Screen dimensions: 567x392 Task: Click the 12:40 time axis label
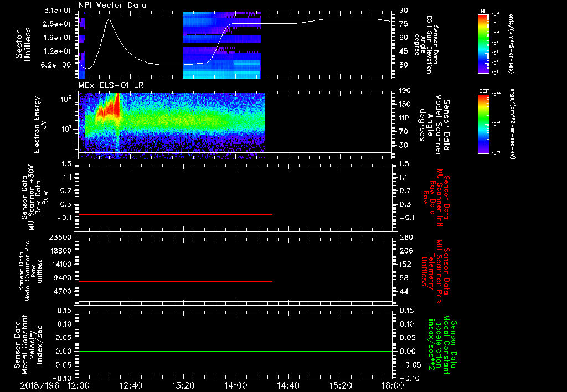(131, 386)
